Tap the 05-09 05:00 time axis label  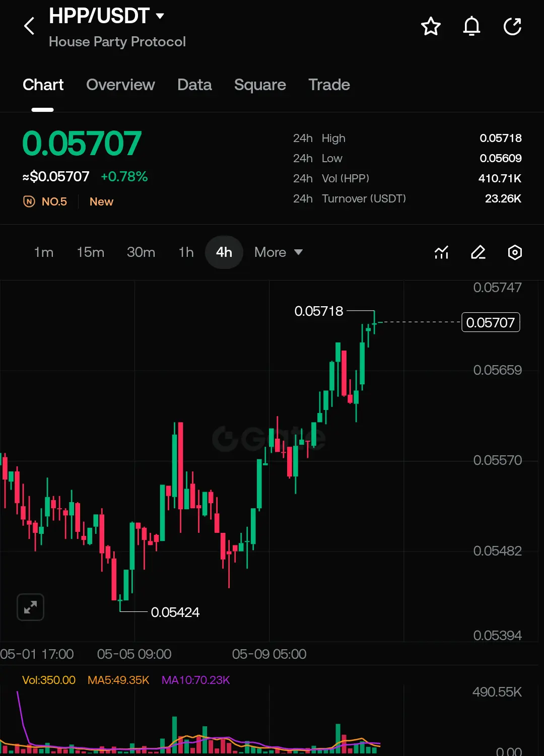click(269, 654)
